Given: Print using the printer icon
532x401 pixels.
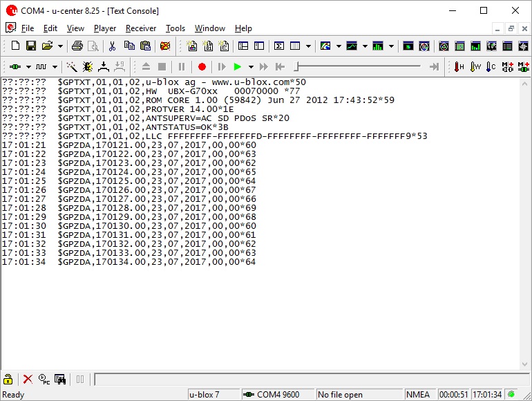Looking at the screenshot, I should coord(77,46).
